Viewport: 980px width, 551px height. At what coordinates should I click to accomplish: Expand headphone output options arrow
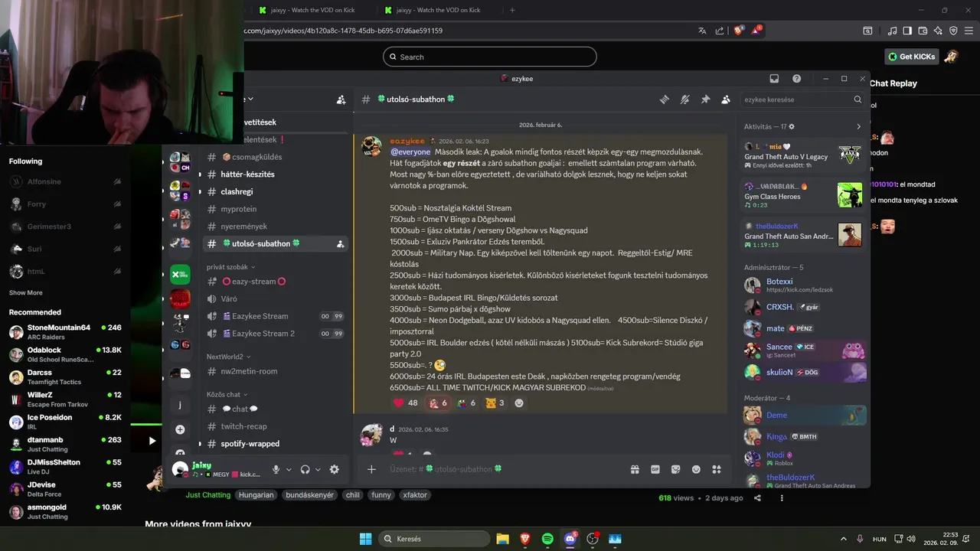tap(318, 469)
